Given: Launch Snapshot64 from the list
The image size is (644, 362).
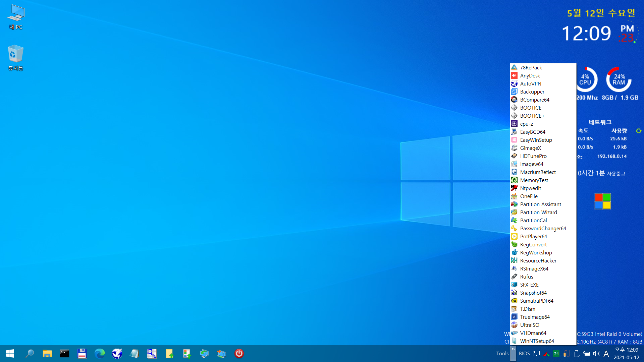Looking at the screenshot, I should tap(543, 293).
